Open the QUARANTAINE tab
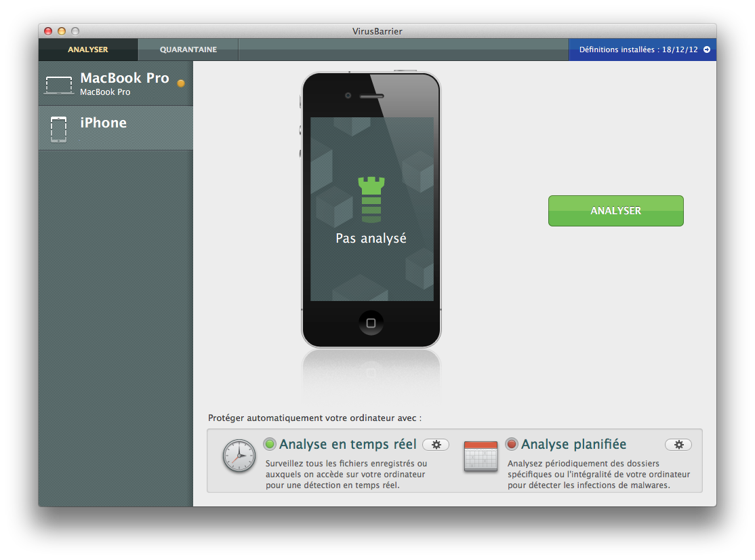 tap(188, 49)
